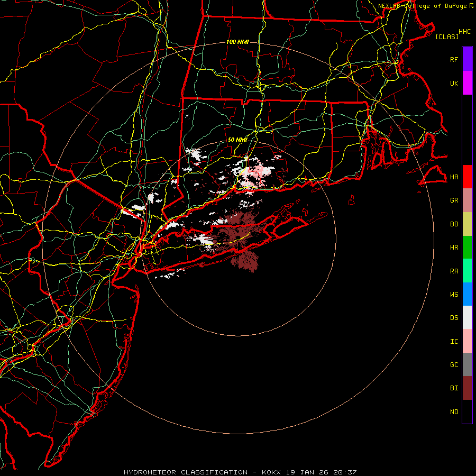
Task: Click the light-pink ice crystal echo over Connecticut
Action: coord(254,176)
